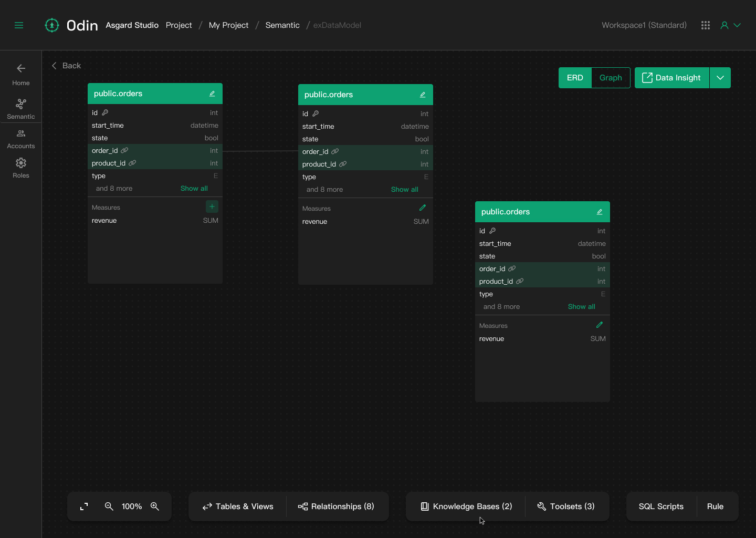Zoom out using the magnifier minus icon

coord(109,506)
